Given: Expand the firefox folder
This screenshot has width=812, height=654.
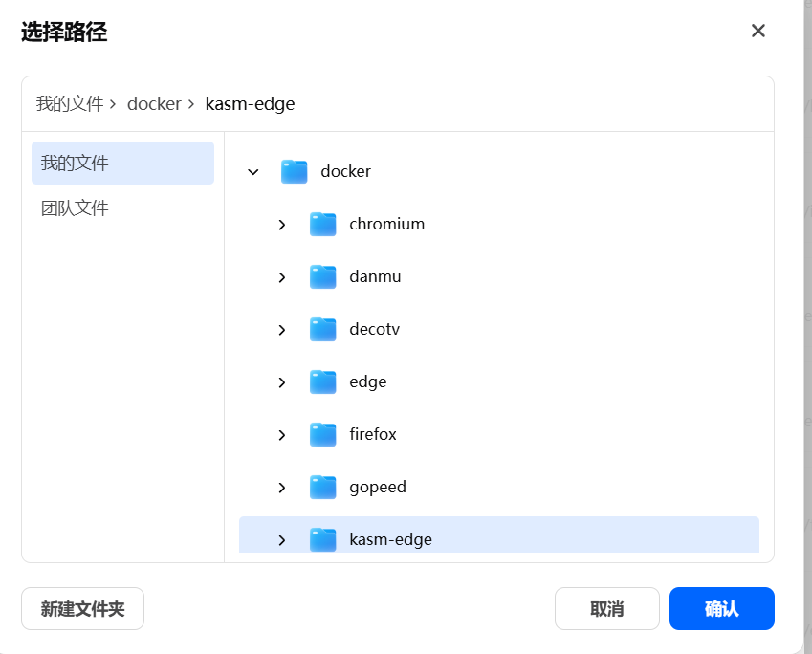Looking at the screenshot, I should pyautogui.click(x=282, y=435).
